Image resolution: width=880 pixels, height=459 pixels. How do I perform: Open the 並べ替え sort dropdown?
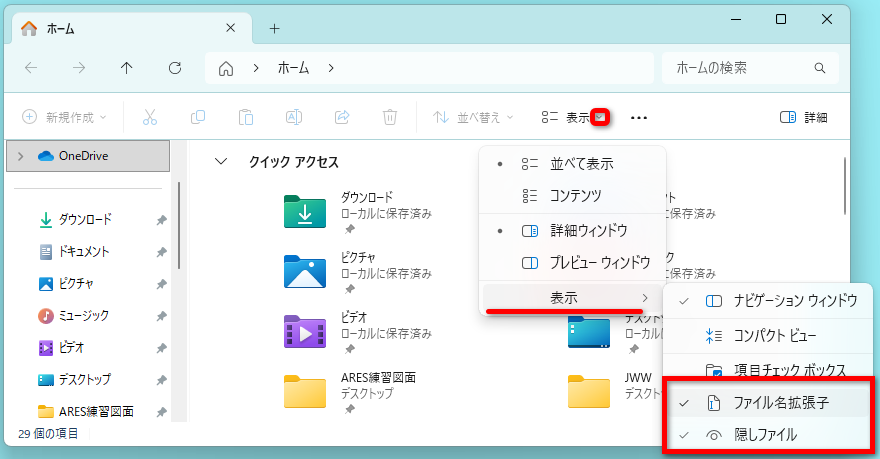[473, 117]
